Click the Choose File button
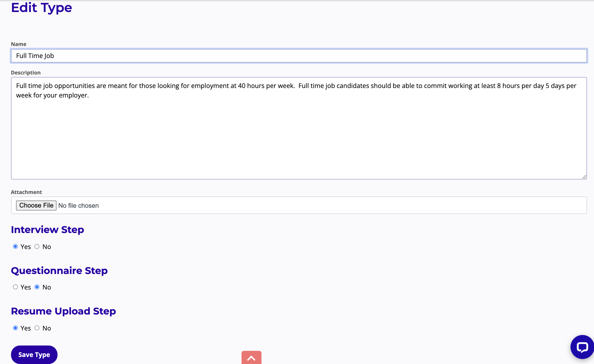594x364 pixels. point(36,205)
